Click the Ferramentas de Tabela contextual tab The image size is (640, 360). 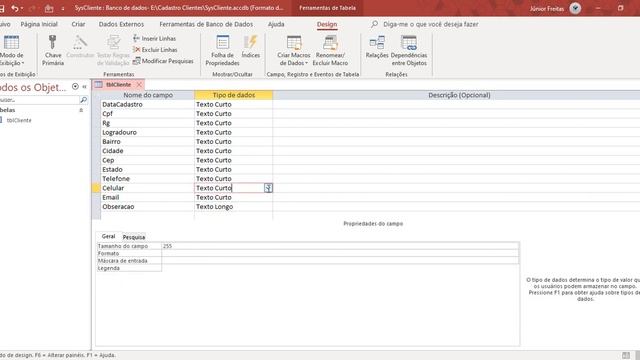point(327,8)
